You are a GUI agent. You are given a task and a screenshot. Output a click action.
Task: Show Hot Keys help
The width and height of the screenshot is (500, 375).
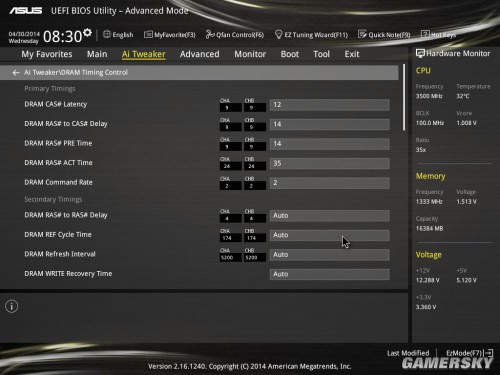[x=438, y=35]
